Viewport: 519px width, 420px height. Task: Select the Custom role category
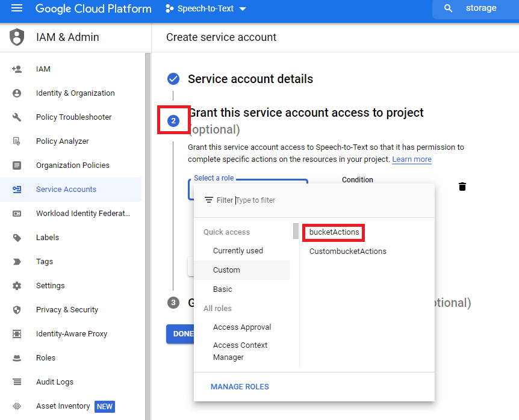click(226, 270)
